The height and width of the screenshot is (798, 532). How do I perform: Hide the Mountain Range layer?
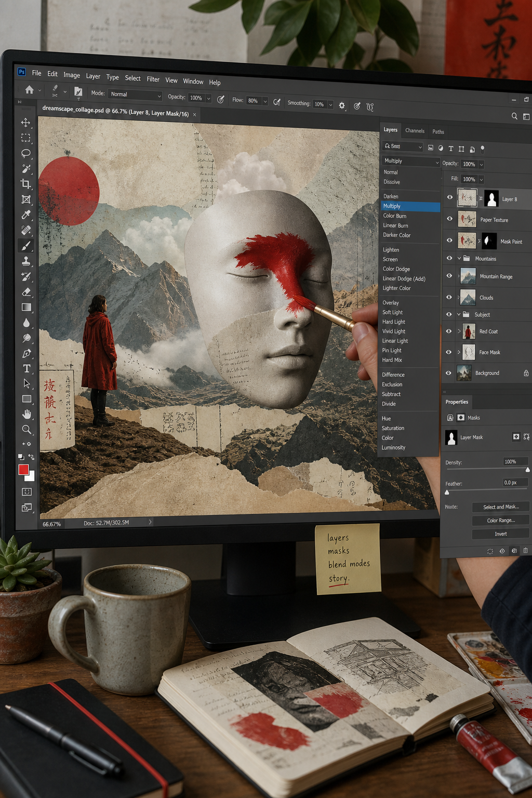[449, 276]
